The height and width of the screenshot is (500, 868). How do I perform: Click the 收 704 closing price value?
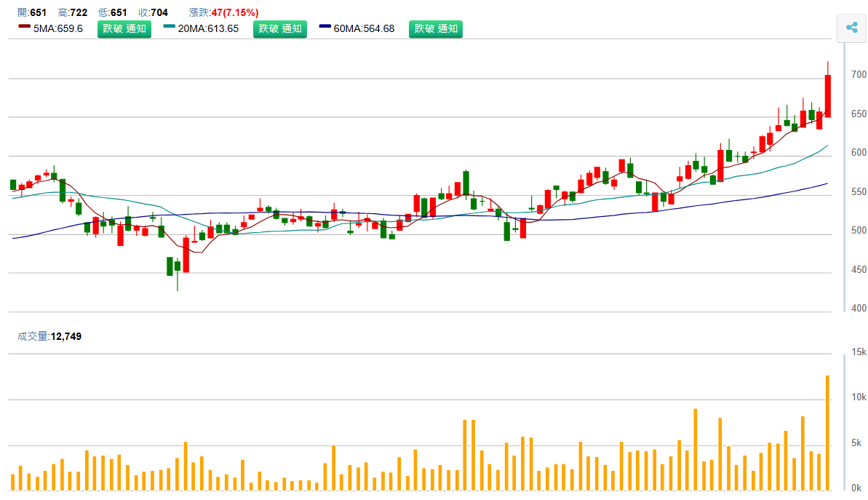tap(159, 12)
